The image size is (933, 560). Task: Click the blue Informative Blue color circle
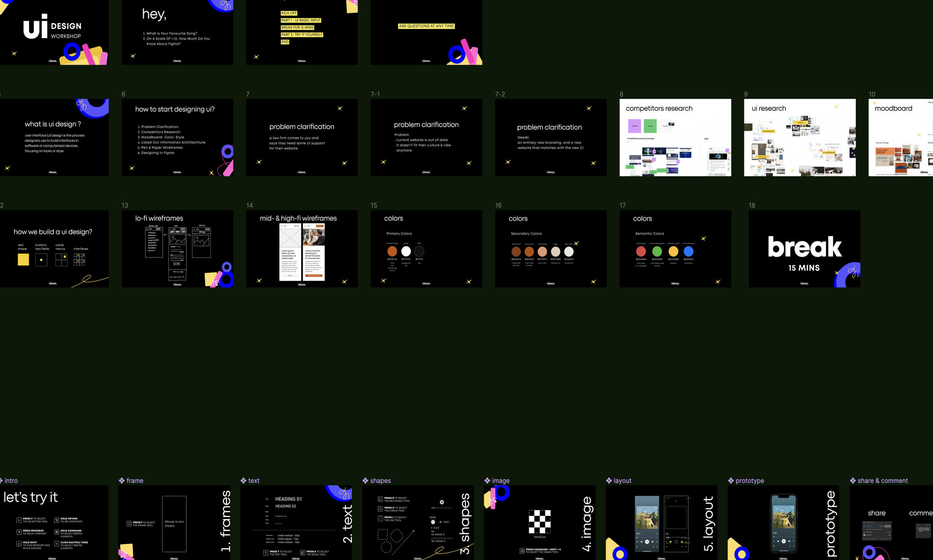coord(689,251)
